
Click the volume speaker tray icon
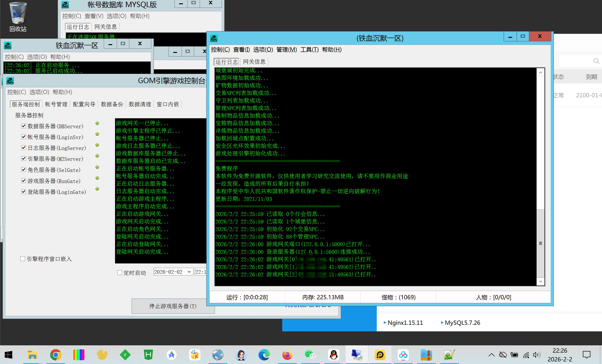pyautogui.click(x=537, y=355)
